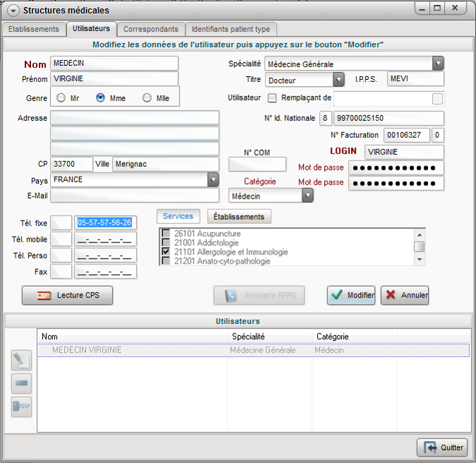Screen dimensions: 476x463
Task: Click the key icon beside user list
Action: click(x=21, y=406)
